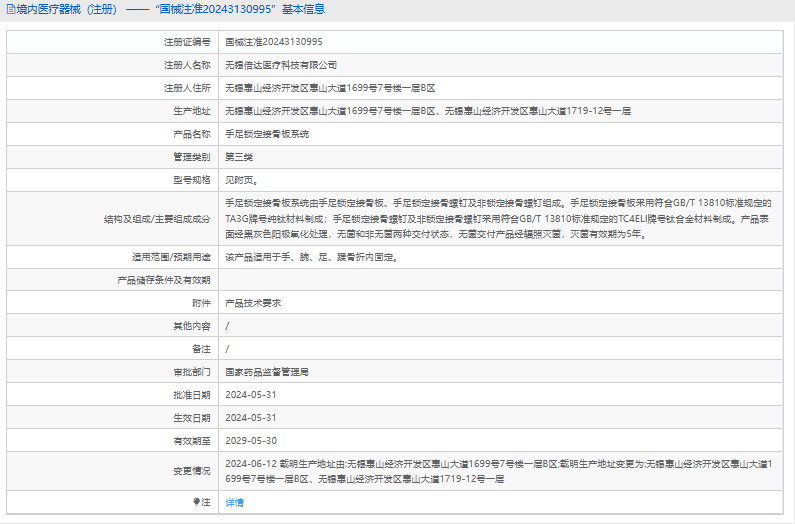Viewport: 795px width, 524px height.
Task: Click the 备注 label
Action: [x=201, y=349]
